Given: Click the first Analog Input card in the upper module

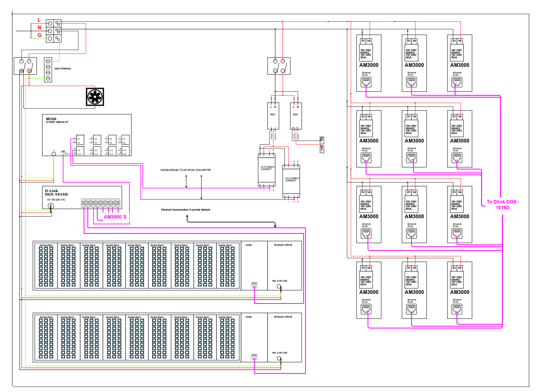Looking at the screenshot, I should click(46, 265).
